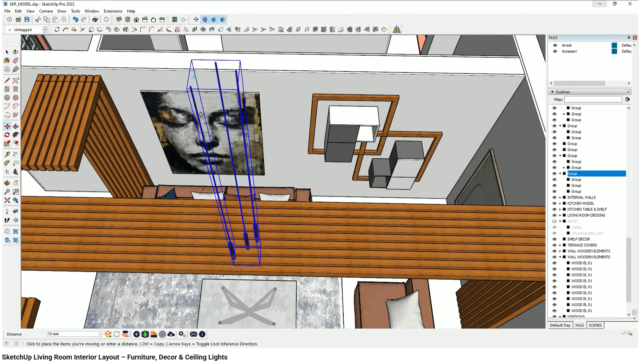
Task: Toggle visibility of the Arredi tag
Action: click(x=555, y=45)
